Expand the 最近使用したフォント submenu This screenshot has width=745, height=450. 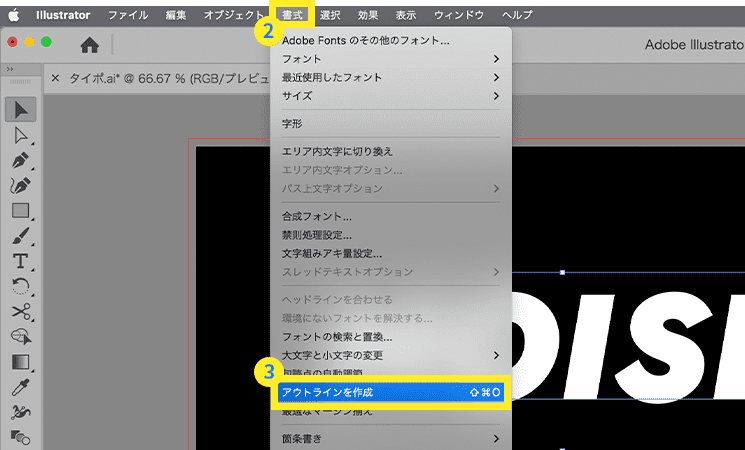coord(391,77)
